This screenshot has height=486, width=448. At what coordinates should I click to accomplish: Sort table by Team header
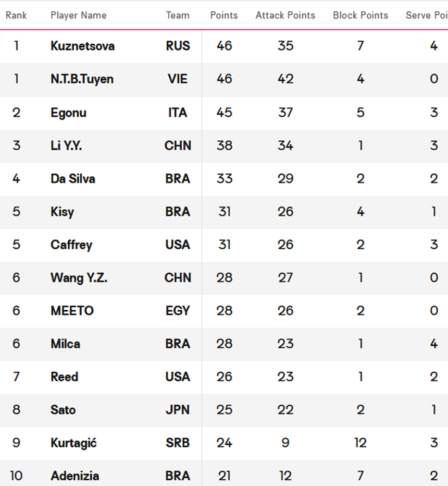(178, 16)
